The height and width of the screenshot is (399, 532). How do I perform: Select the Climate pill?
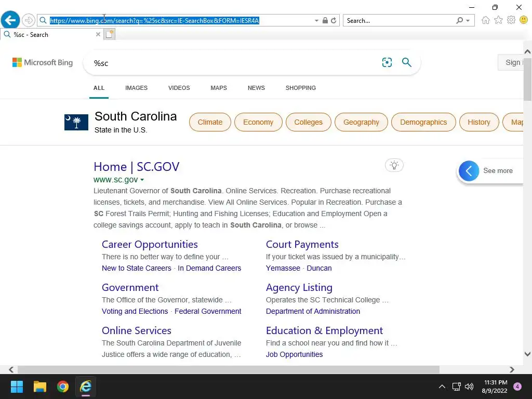click(x=210, y=122)
